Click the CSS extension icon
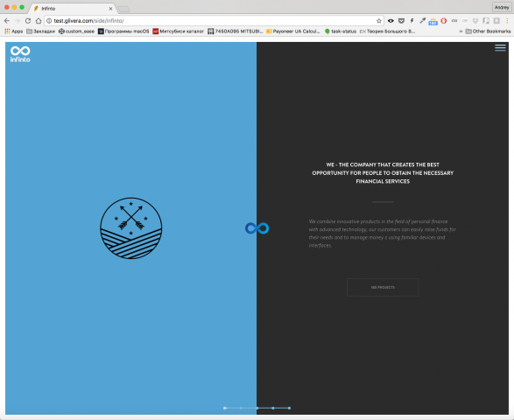The width and height of the screenshot is (514, 420). coord(454,21)
